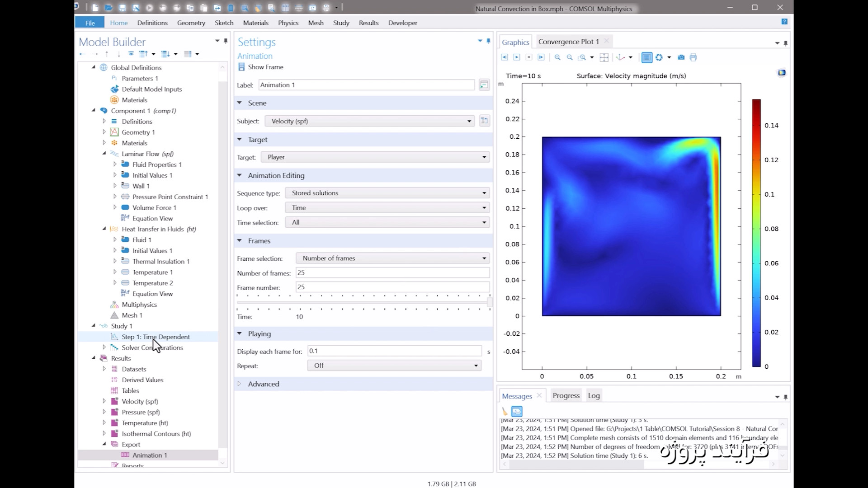The height and width of the screenshot is (488, 868).
Task: Click the File button
Action: click(90, 23)
